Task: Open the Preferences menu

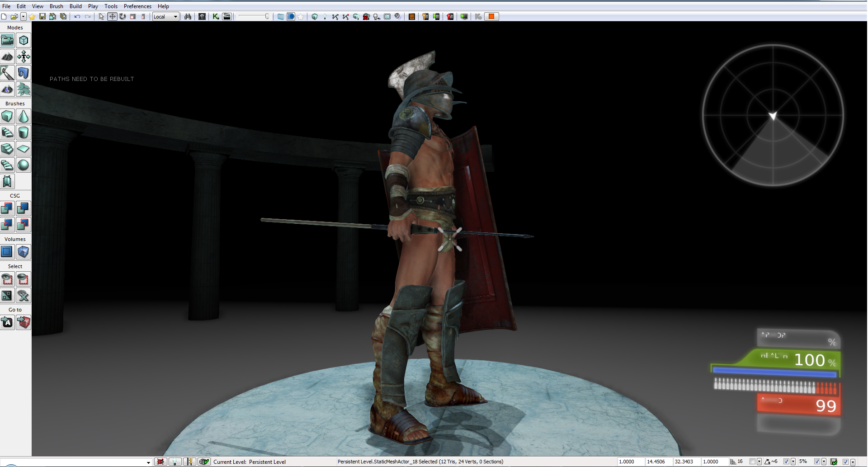Action: click(x=137, y=6)
